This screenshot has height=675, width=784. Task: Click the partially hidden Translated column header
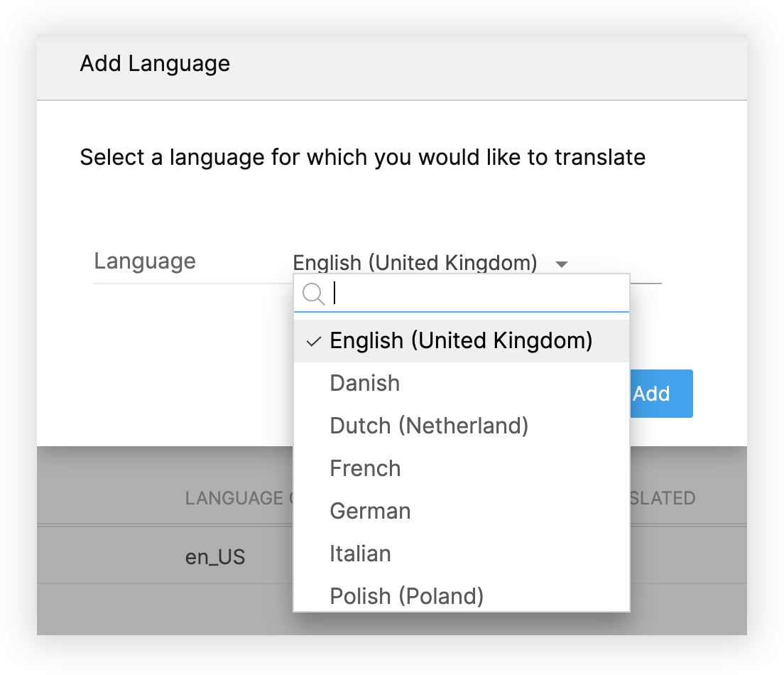[x=663, y=498]
